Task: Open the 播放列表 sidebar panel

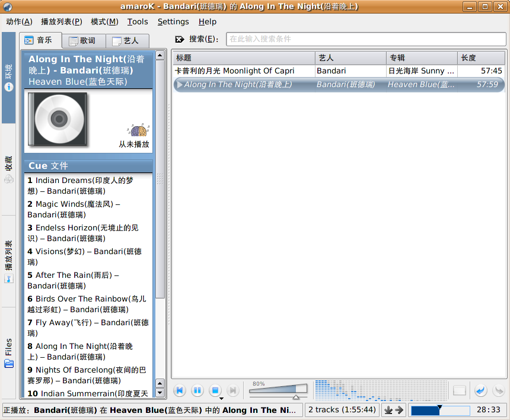Action: [x=8, y=261]
